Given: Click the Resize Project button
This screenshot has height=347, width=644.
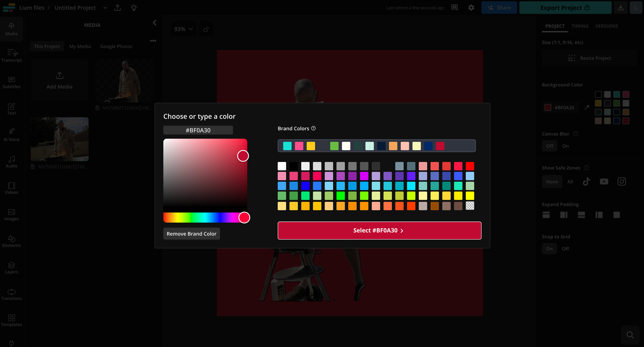Looking at the screenshot, I should [590, 58].
